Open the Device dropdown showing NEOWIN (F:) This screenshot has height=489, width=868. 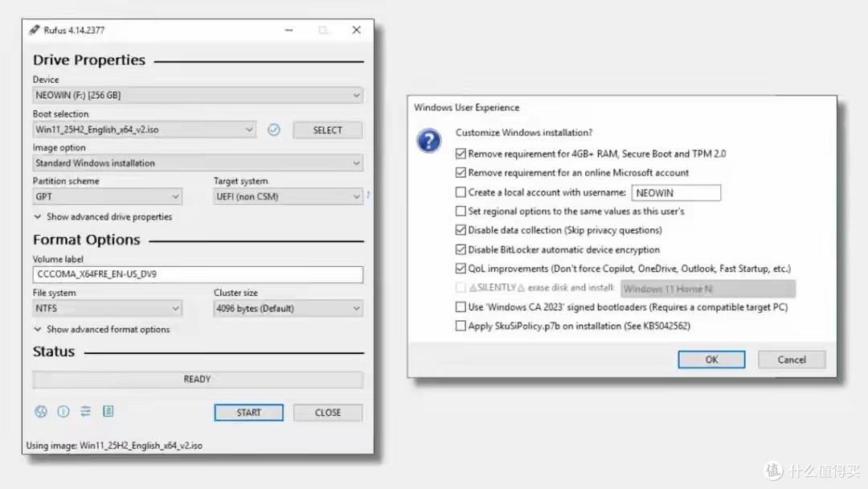tap(198, 95)
